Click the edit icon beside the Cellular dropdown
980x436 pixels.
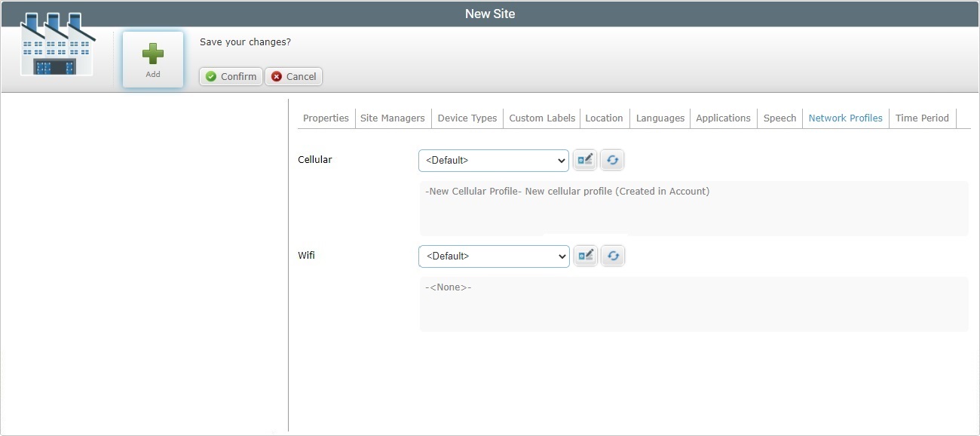coord(585,159)
